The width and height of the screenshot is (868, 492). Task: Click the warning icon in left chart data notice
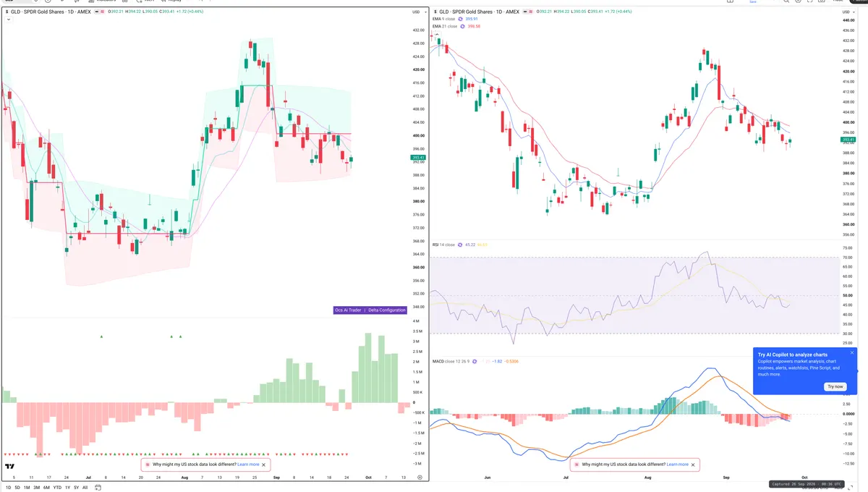tap(148, 465)
